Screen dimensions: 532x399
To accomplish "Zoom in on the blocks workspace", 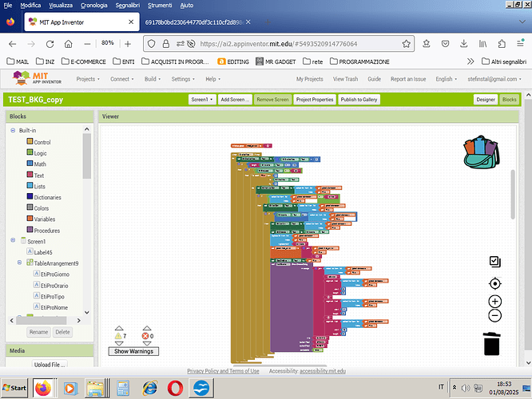I will click(494, 301).
